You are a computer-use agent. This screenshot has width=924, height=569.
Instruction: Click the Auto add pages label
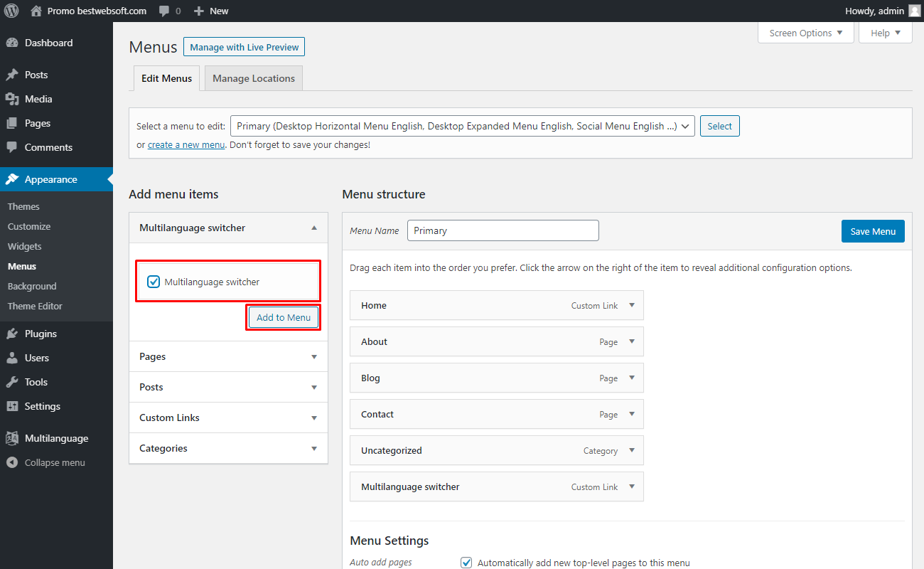(381, 563)
